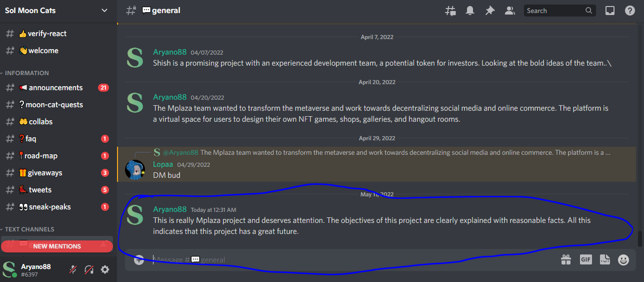
Task: Click the 'Today at 12:31 AM' timestamp
Action: [213, 210]
